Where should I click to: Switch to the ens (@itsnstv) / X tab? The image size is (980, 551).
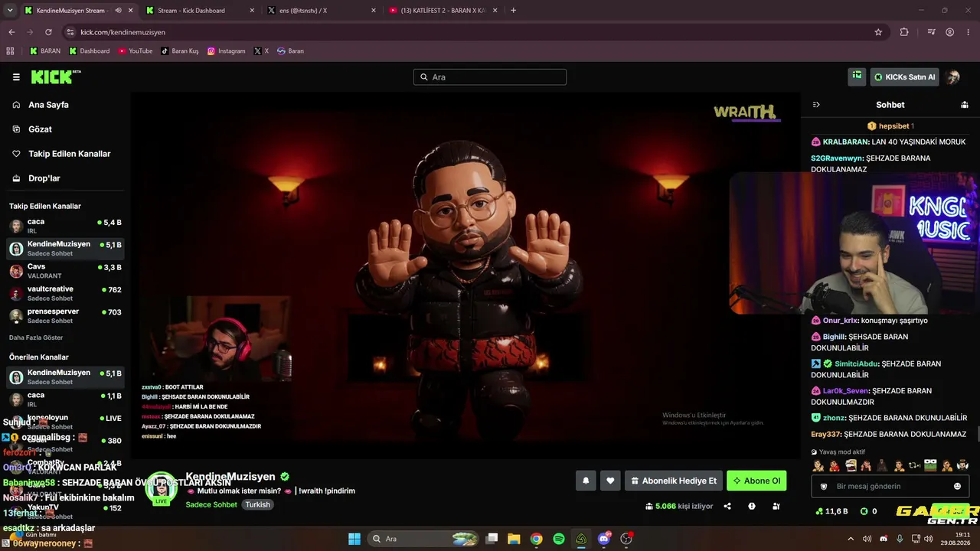320,11
